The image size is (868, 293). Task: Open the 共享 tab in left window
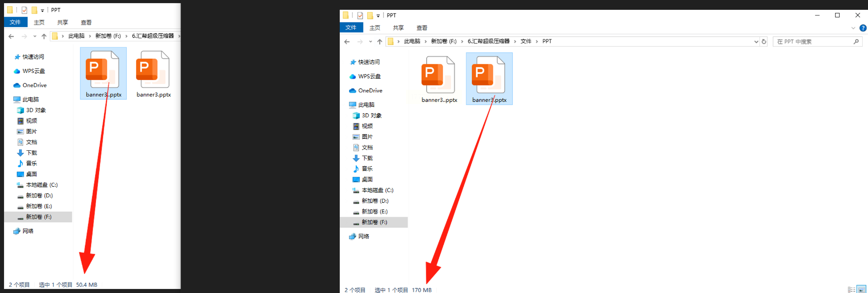pos(63,22)
